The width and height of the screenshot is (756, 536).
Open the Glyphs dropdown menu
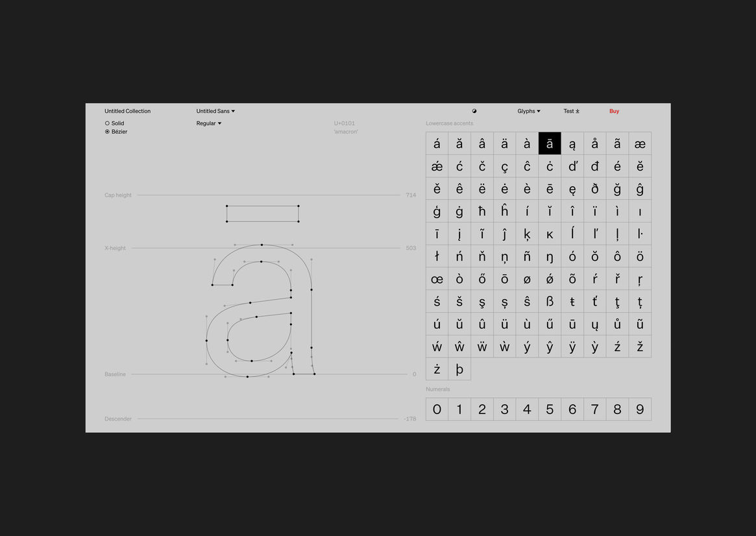pyautogui.click(x=528, y=111)
